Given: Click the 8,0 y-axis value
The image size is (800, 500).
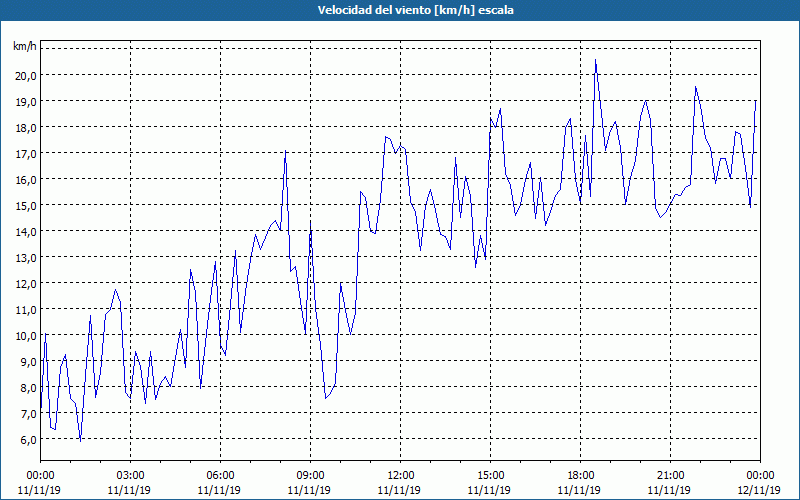Looking at the screenshot, I should point(29,388).
